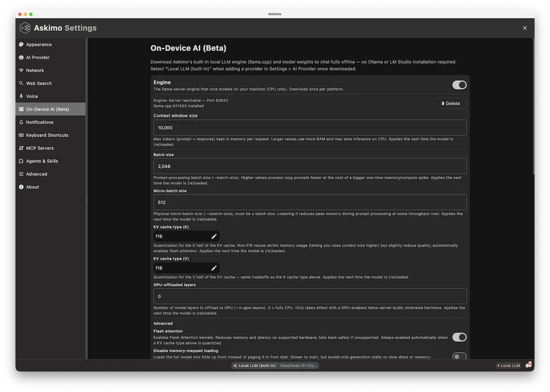Disable the Flash attention toggle
This screenshot has width=550, height=392.
click(x=459, y=337)
